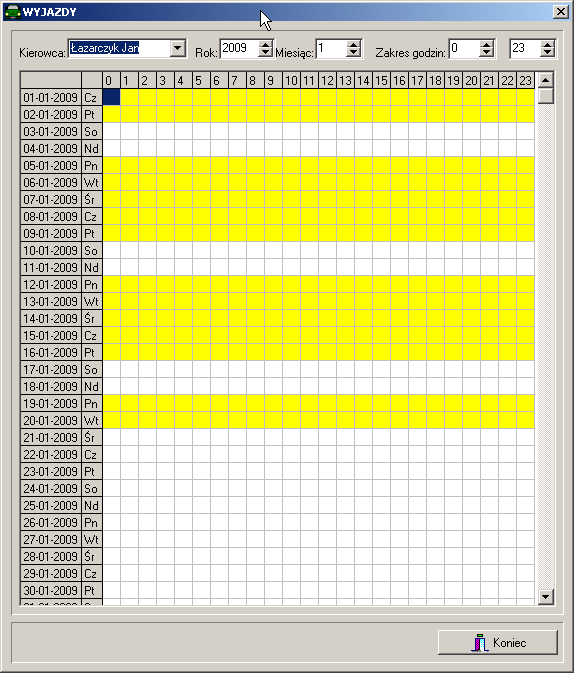Increase the starting hour of Zakres godzin
This screenshot has width=574, height=673.
coord(486,44)
